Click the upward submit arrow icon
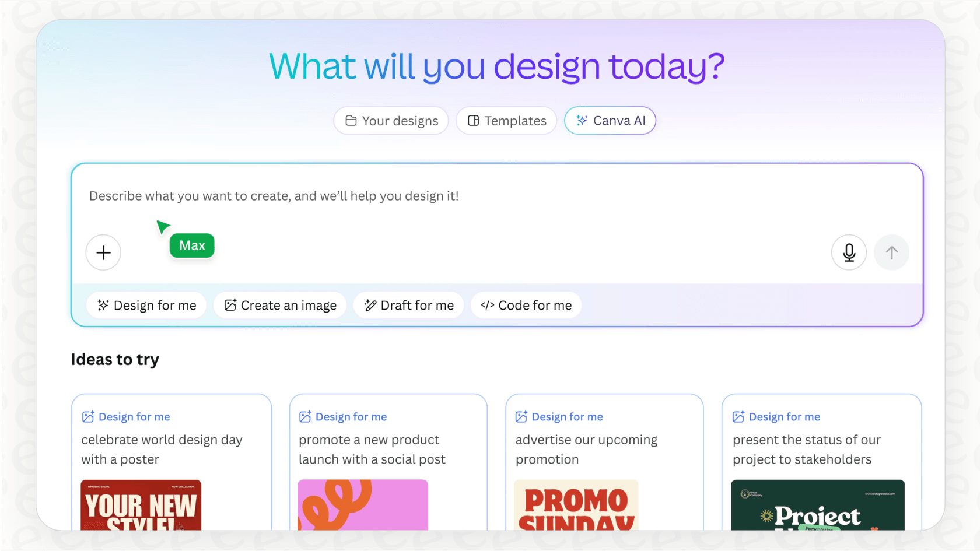 (891, 252)
